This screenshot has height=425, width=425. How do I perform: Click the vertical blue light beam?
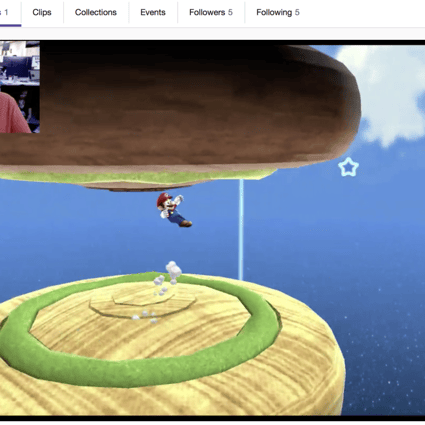(241, 230)
